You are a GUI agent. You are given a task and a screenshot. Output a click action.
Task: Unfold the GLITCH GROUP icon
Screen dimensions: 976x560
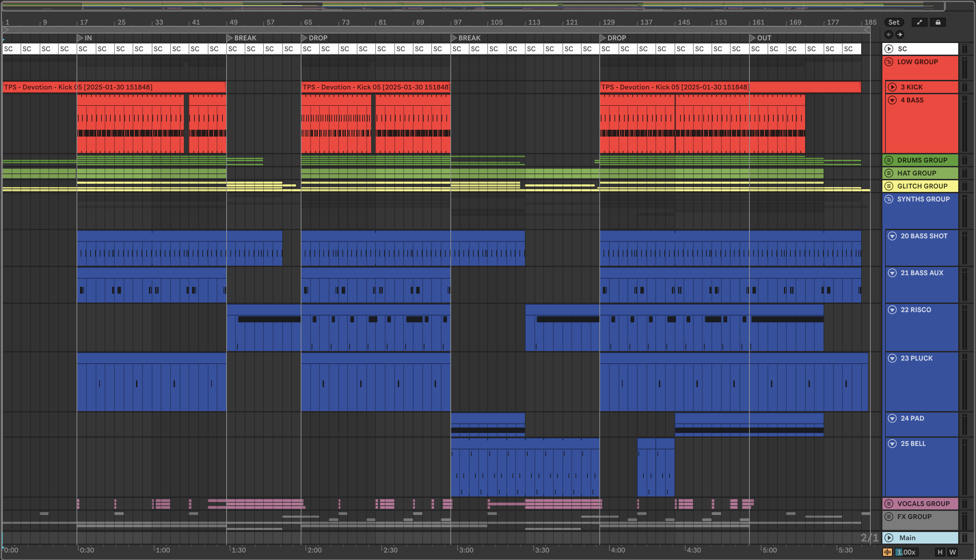pyautogui.click(x=889, y=186)
